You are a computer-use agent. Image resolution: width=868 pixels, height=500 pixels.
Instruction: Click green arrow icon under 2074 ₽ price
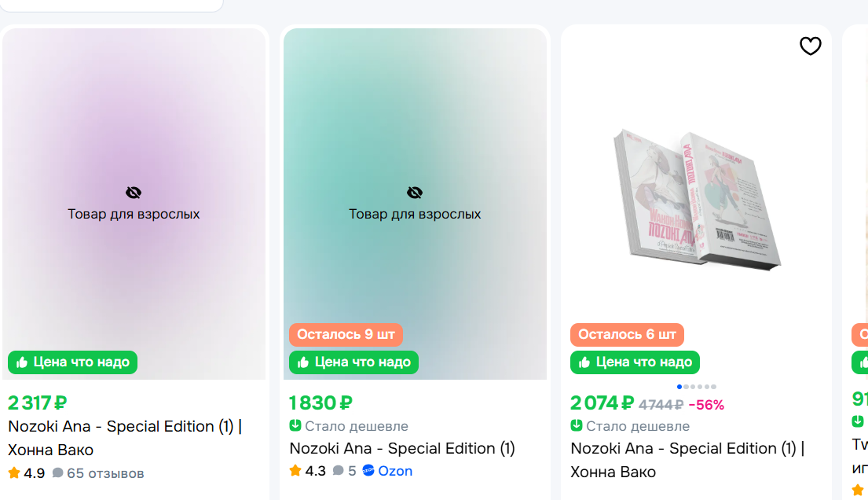[x=577, y=426]
